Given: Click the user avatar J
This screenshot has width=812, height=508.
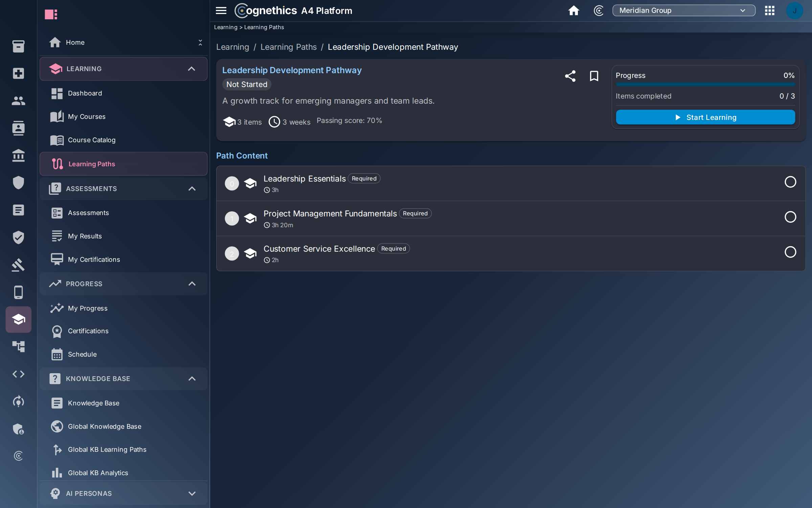Looking at the screenshot, I should 794,10.
